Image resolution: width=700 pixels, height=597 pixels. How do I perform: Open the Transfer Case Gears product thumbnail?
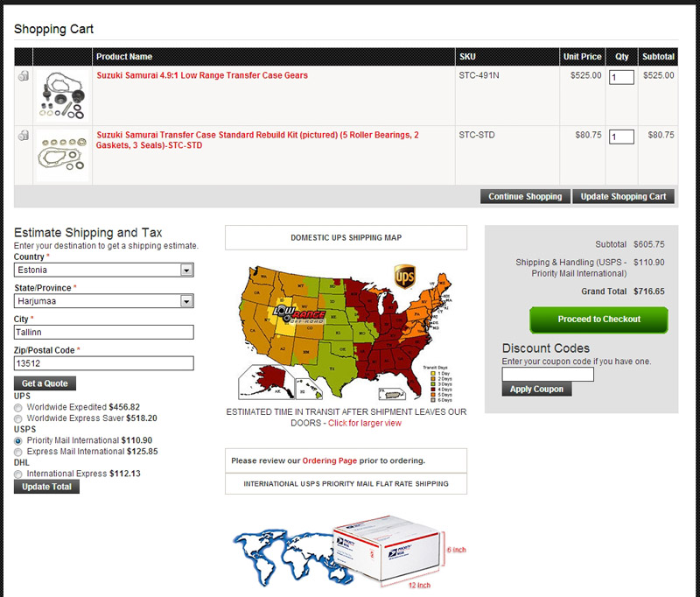coord(62,95)
